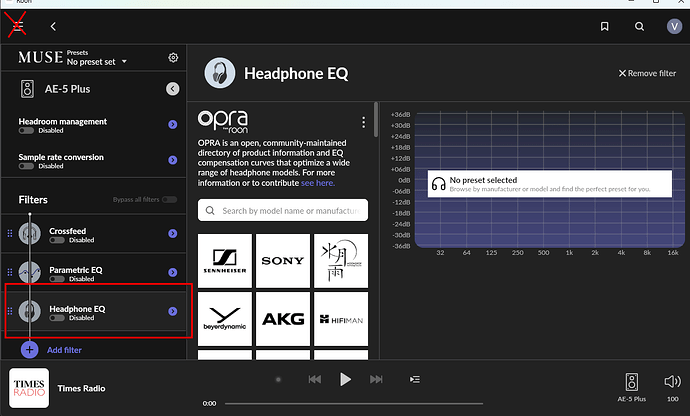Screen dimensions: 690x416
Task: Expand the No preset set dropdown
Action: (97, 62)
